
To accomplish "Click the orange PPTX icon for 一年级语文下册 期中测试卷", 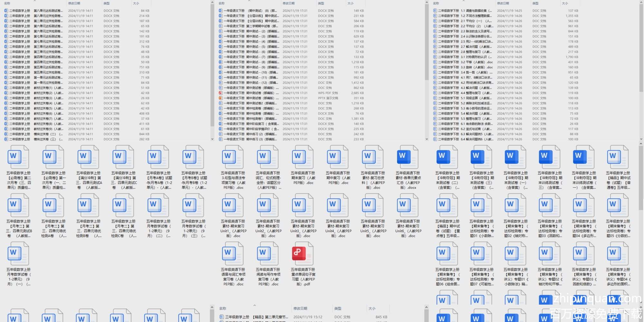I will 221,98.
